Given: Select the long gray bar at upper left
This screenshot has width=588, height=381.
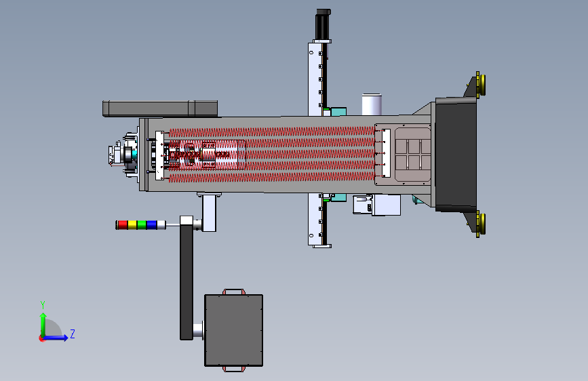Looking at the screenshot, I should (x=160, y=108).
